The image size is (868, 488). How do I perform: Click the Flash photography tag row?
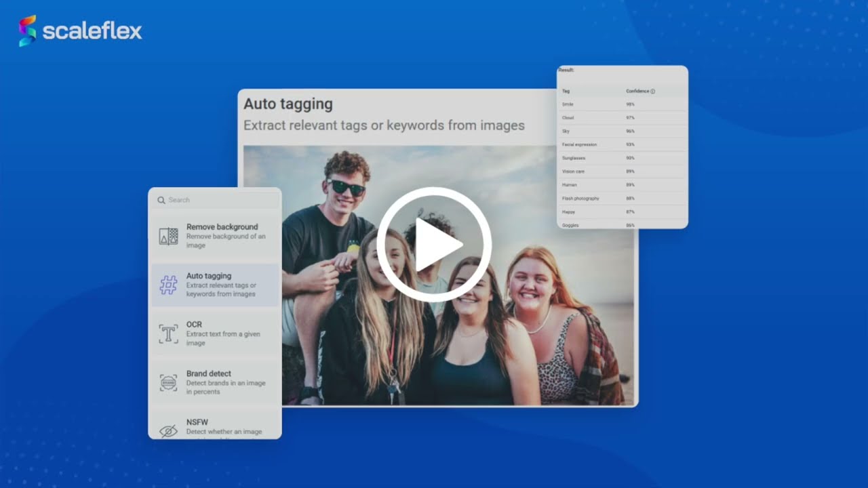point(623,198)
